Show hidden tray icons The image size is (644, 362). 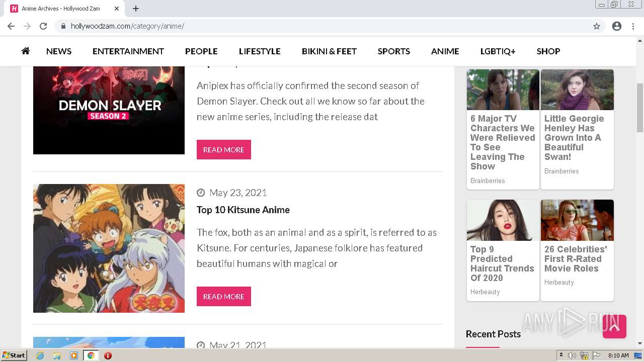click(561, 355)
